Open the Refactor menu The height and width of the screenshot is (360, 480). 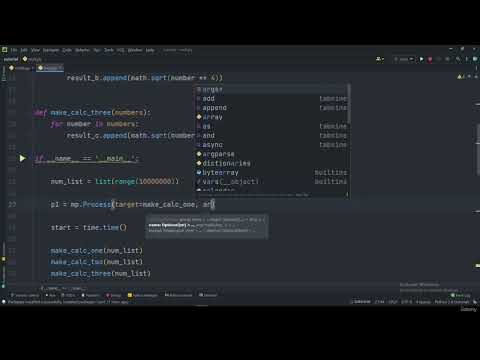(x=82, y=50)
